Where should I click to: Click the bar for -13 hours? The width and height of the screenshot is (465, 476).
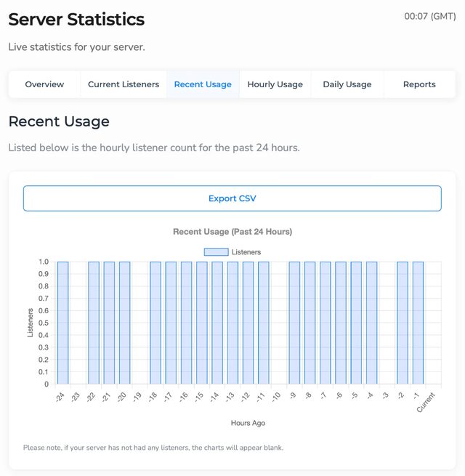(x=232, y=323)
